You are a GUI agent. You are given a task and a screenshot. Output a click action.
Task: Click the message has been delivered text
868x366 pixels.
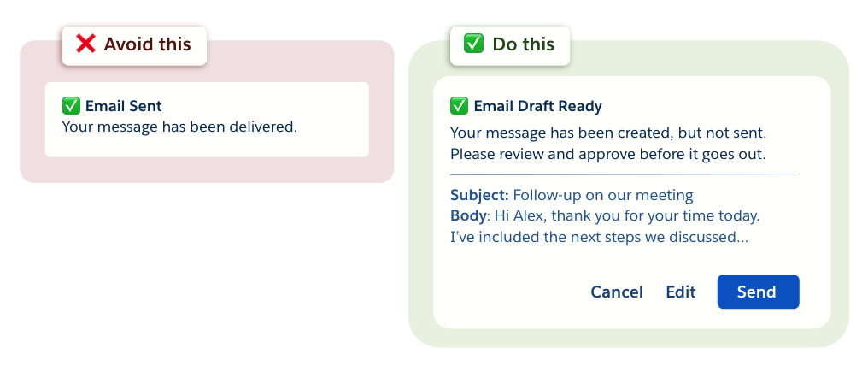(179, 127)
